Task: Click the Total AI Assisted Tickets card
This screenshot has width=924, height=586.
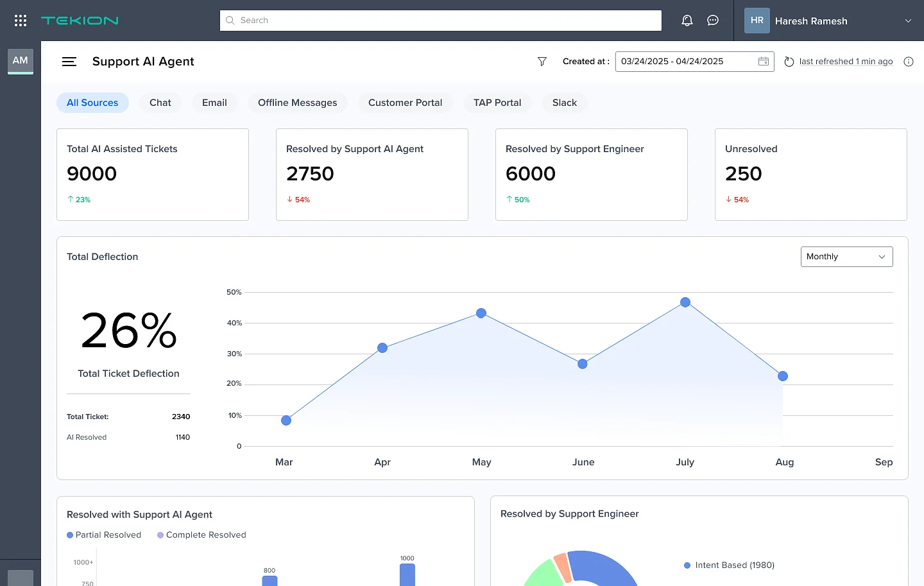Action: 153,175
